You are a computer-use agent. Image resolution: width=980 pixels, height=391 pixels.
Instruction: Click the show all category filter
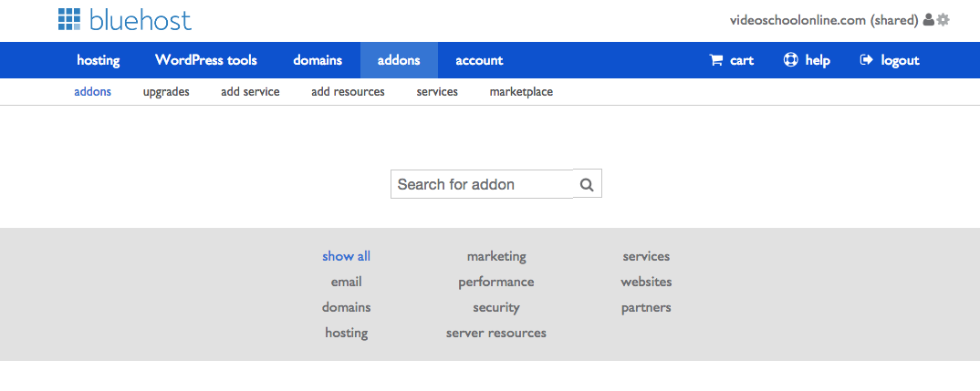click(346, 256)
